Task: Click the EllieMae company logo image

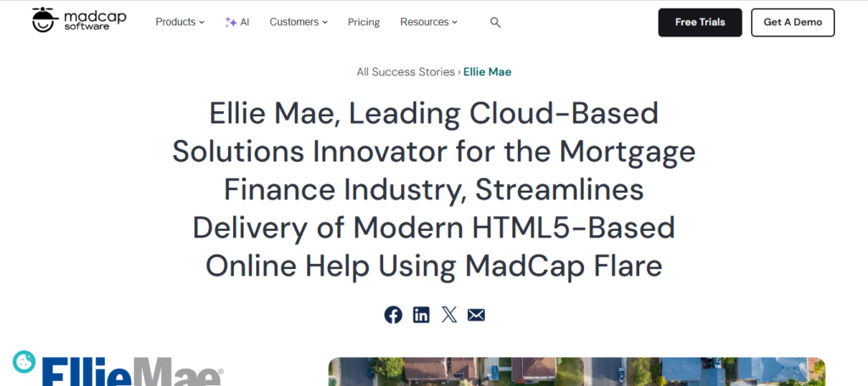Action: pyautogui.click(x=133, y=372)
